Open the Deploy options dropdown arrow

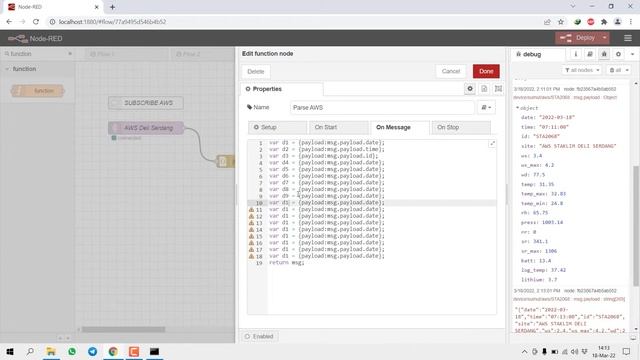click(604, 38)
